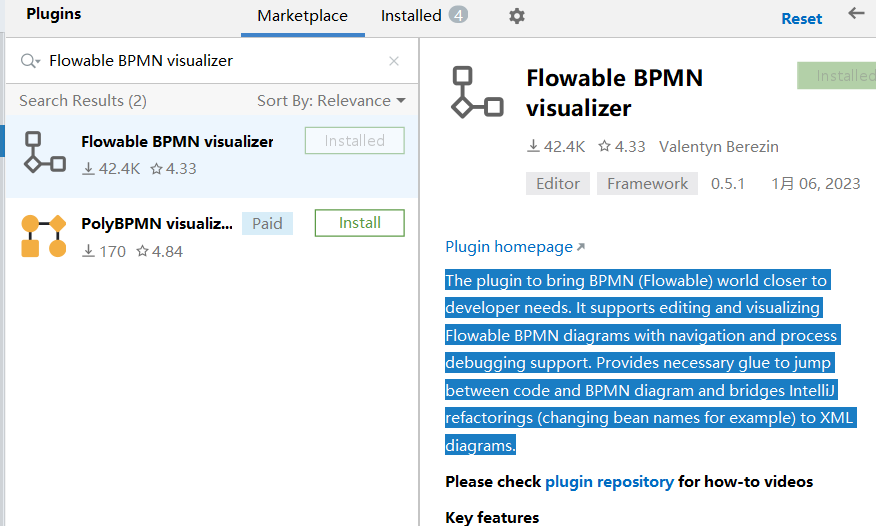Click the large Flowable plugin logo
Viewport: 876px width, 526px height.
(x=477, y=92)
